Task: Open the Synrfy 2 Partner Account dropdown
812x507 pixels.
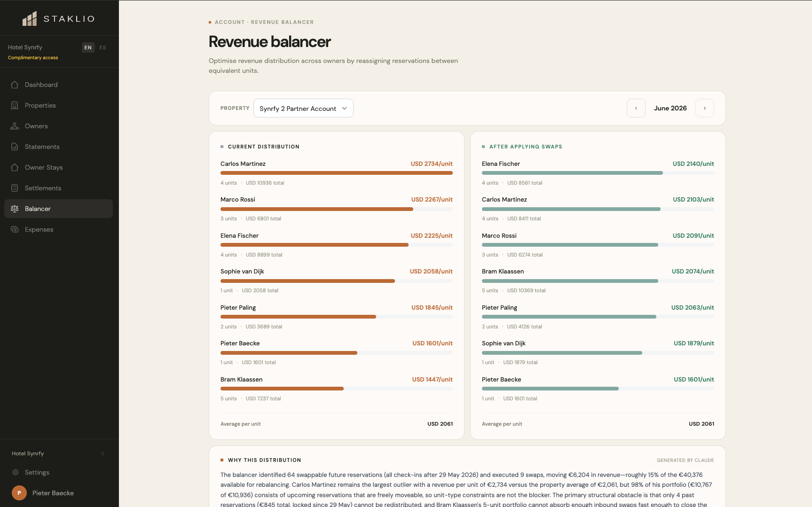Action: tap(303, 108)
